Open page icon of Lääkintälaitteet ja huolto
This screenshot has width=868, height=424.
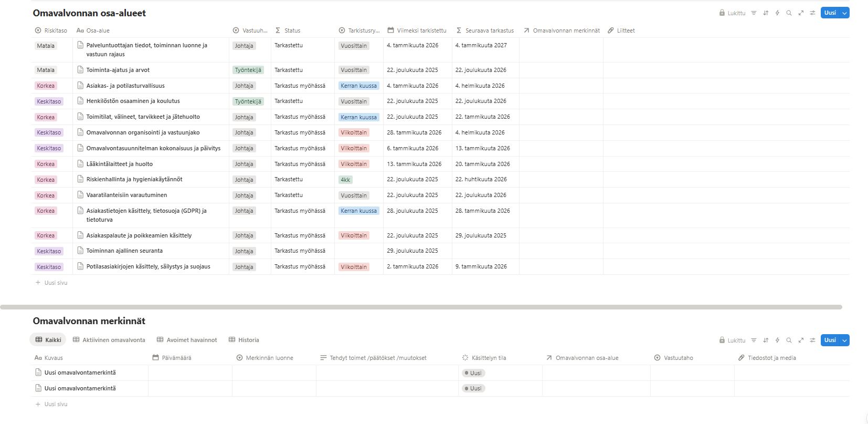tap(80, 164)
